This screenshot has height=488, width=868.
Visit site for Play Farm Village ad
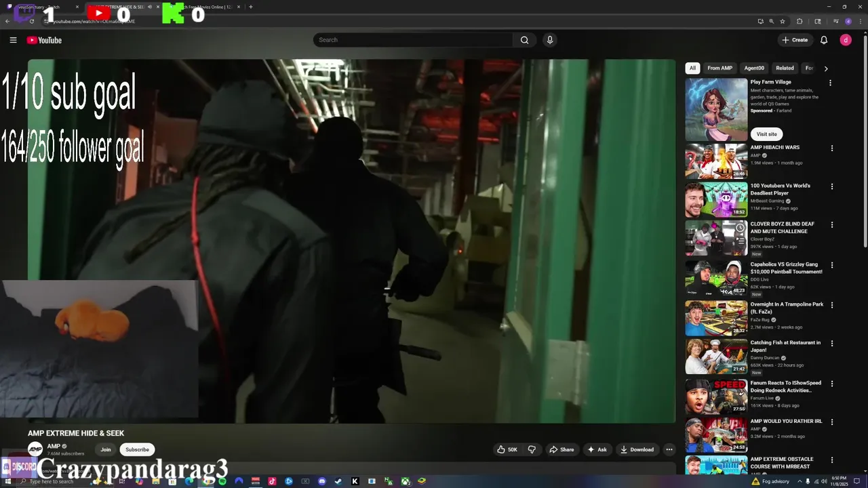click(766, 134)
